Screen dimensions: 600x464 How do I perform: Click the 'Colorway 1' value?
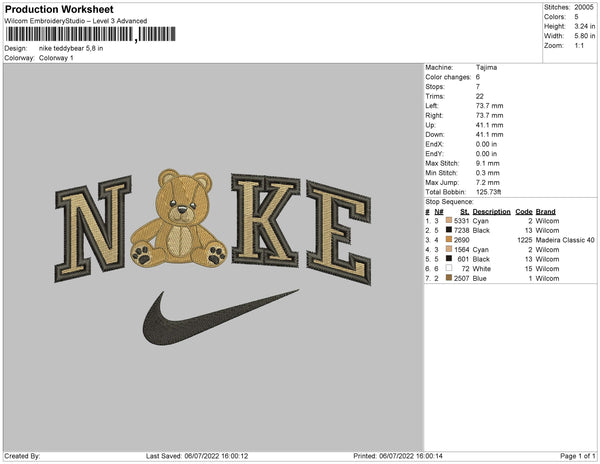(56, 58)
